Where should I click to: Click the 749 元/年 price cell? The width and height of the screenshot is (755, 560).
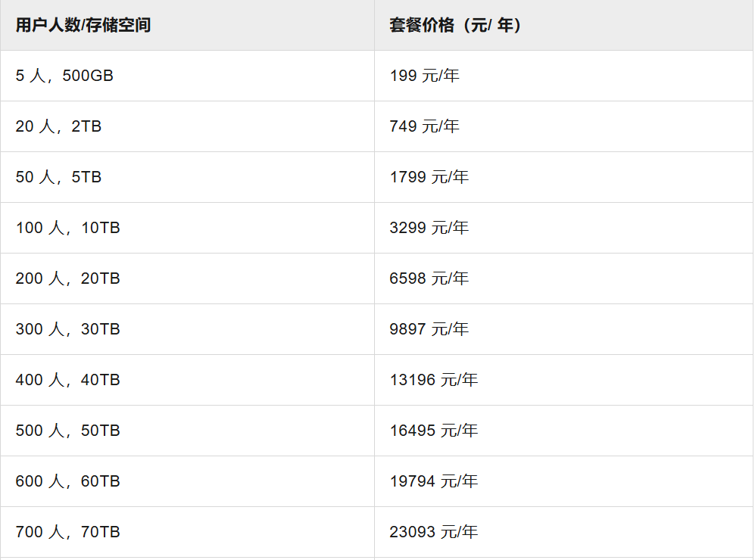click(x=425, y=126)
